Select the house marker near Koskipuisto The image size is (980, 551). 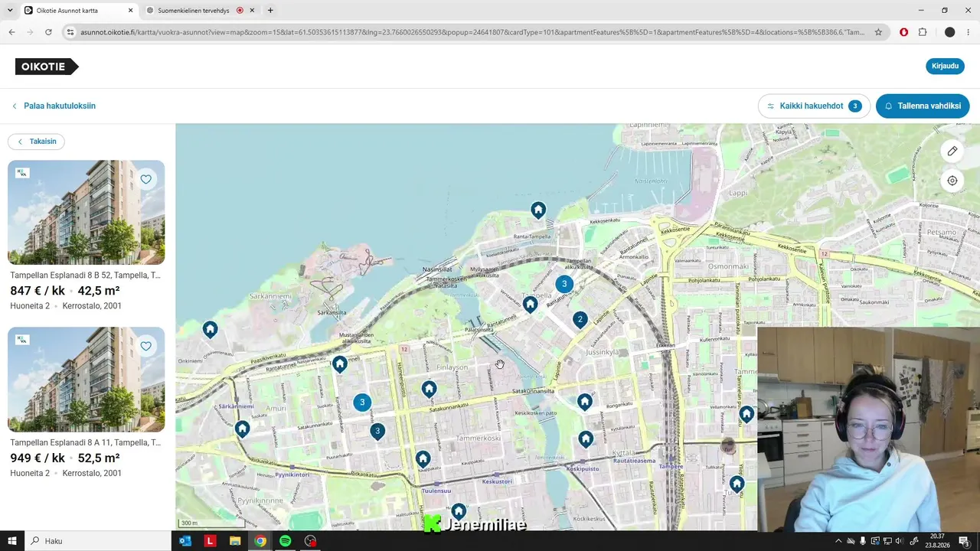[x=586, y=439]
